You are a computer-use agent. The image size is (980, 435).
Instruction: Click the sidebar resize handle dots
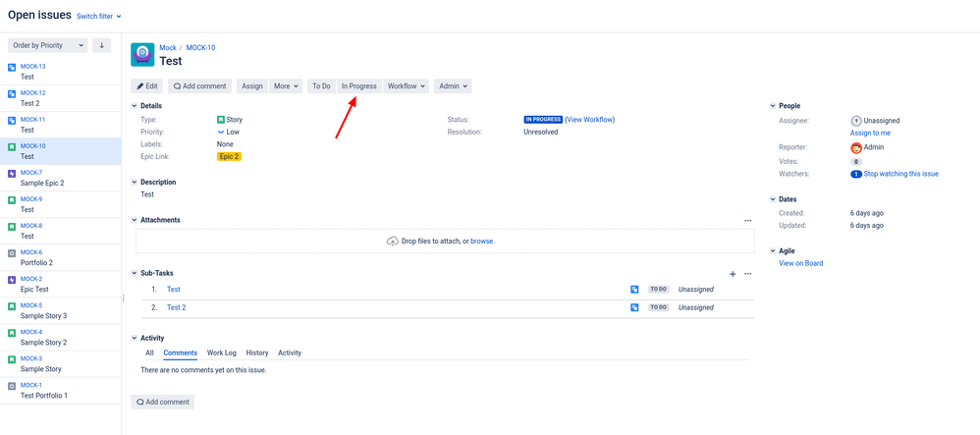(123, 299)
